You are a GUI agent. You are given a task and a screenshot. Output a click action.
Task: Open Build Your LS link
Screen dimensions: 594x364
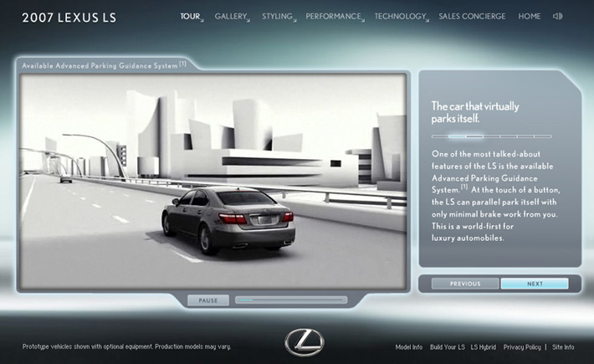tap(448, 347)
